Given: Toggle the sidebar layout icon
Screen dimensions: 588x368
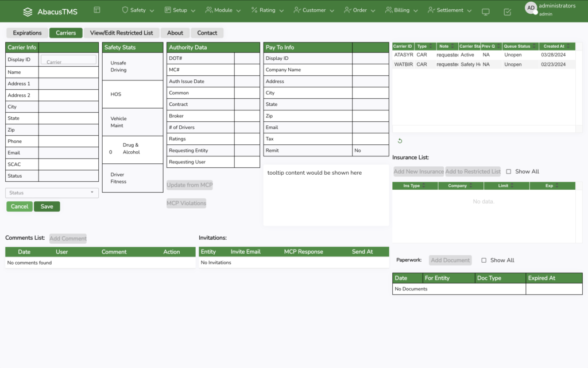Looking at the screenshot, I should [x=96, y=10].
